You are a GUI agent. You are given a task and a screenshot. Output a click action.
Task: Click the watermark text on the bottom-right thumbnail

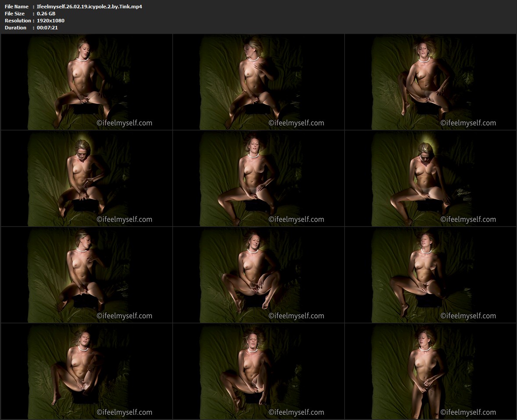click(x=468, y=412)
